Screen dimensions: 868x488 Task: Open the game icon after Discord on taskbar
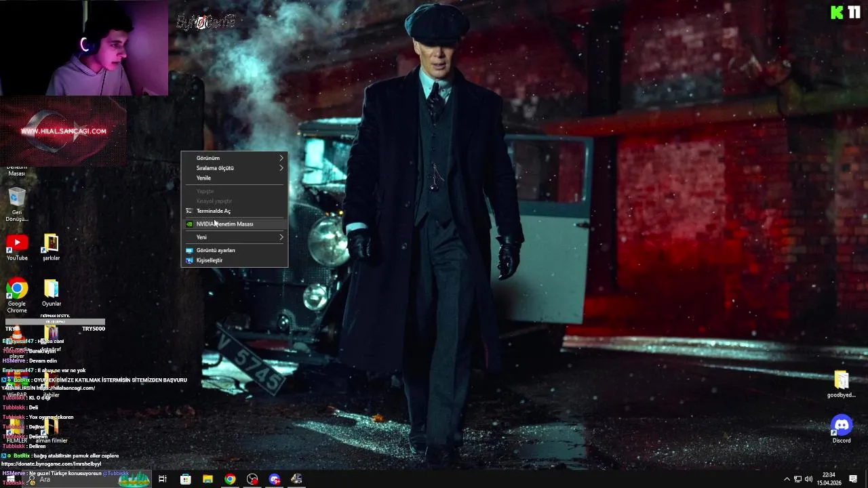point(296,479)
